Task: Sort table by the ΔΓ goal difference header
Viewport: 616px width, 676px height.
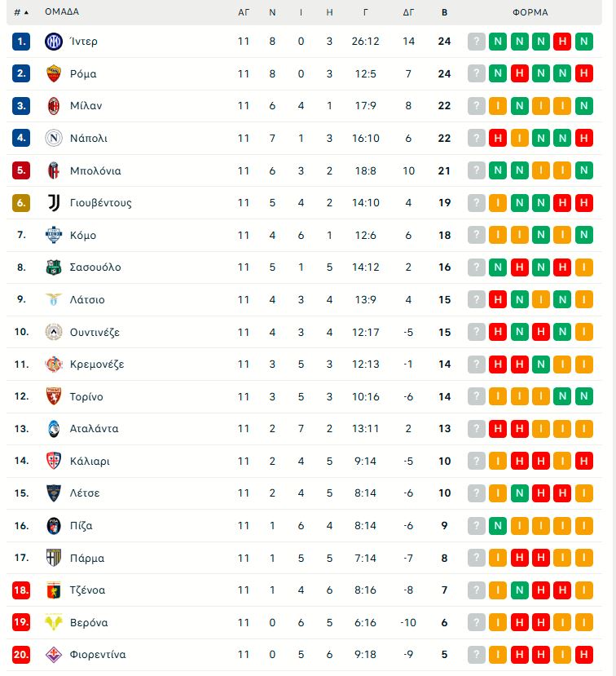Action: click(409, 12)
